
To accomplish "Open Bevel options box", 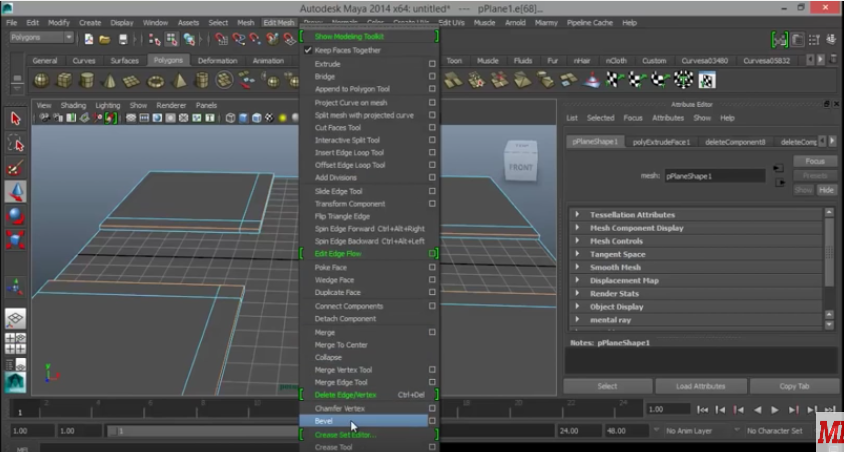I will (x=432, y=421).
